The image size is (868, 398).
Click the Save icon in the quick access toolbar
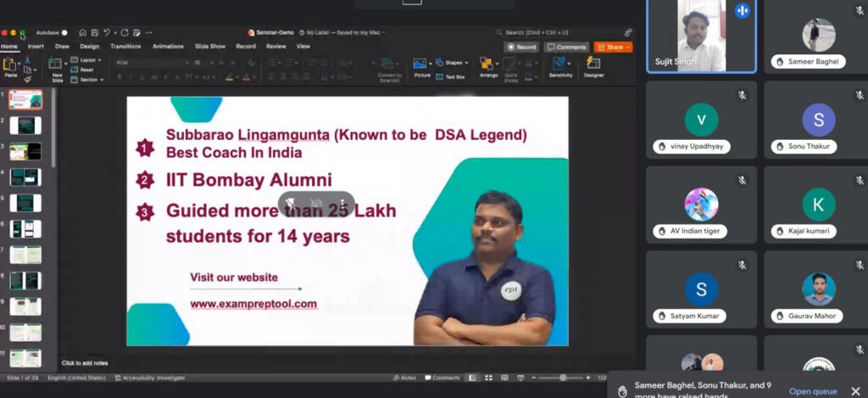coord(95,33)
